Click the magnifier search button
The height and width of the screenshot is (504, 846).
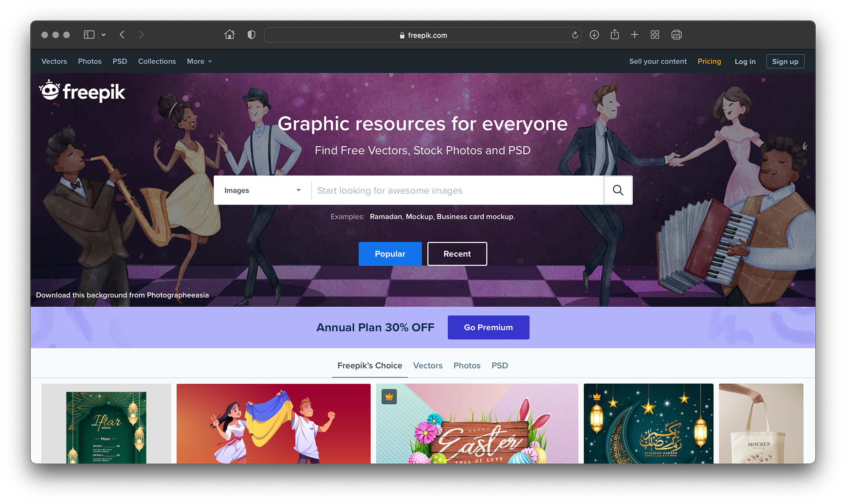[618, 190]
